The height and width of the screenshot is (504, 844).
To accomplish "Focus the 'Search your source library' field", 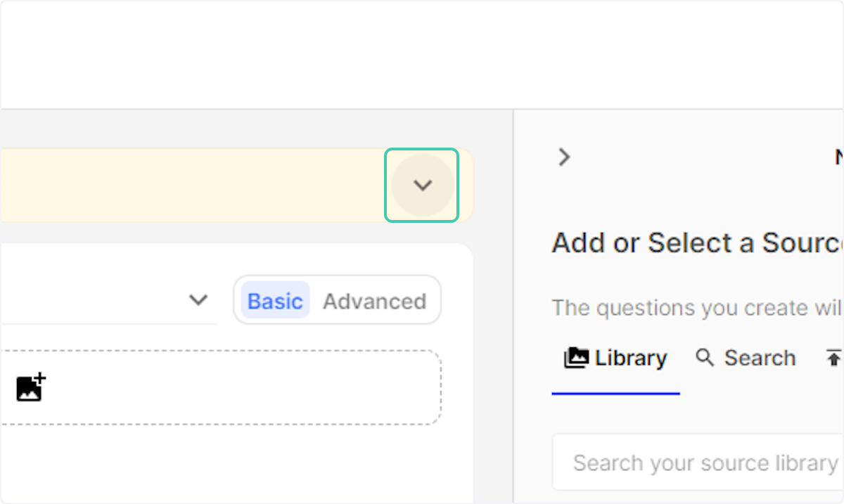I will (x=703, y=463).
